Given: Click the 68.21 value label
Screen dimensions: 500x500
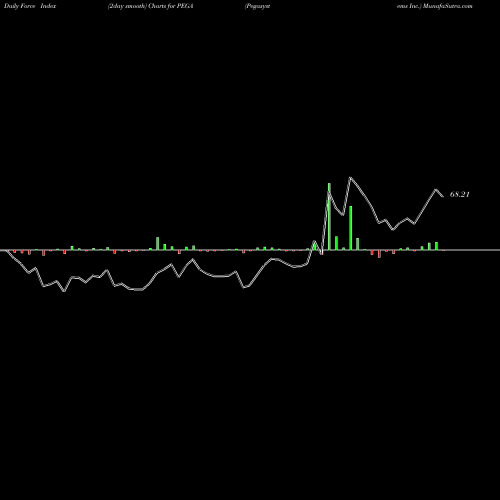Looking at the screenshot, I should [460, 194].
